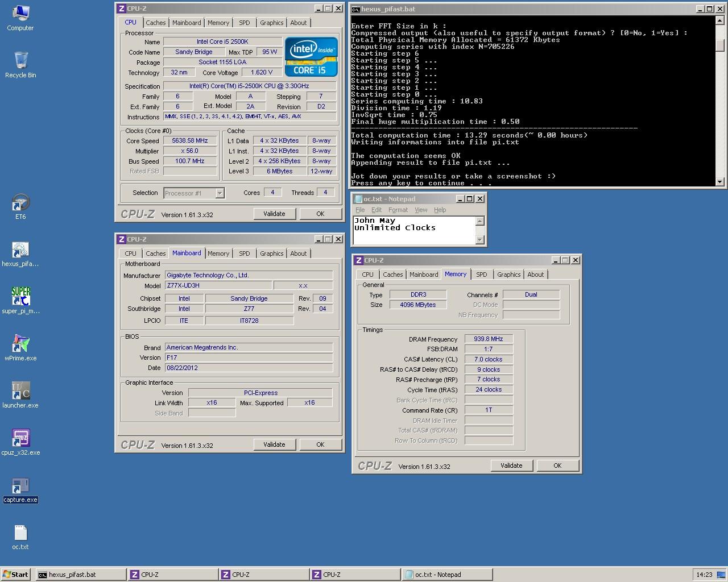Viewport: 728px width, 582px height.
Task: Activate the first CPU-Z taskbar button
Action: point(173,575)
